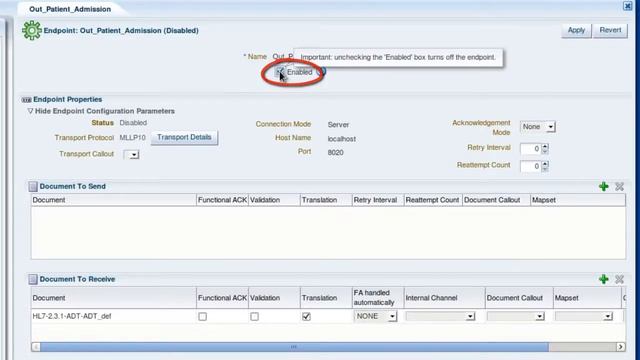Image resolution: width=640 pixels, height=360 pixels.
Task: Click the scrollbar right arrow
Action: point(620,347)
